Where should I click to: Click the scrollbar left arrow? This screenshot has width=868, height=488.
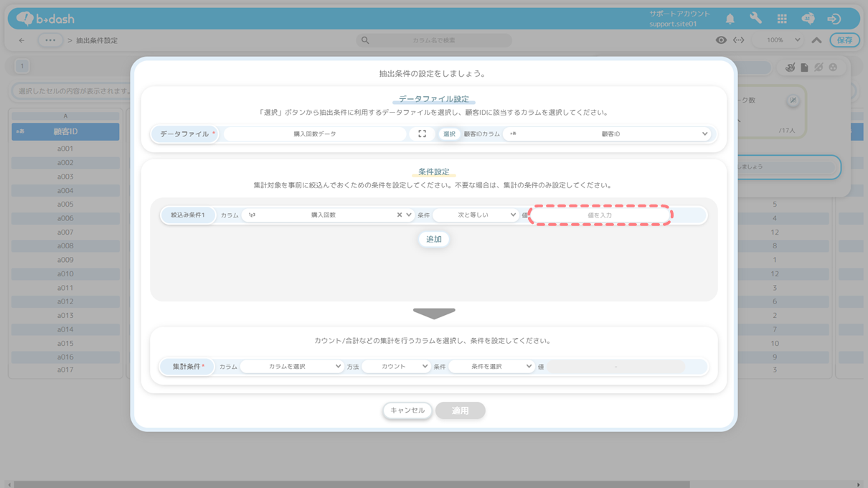(9, 484)
